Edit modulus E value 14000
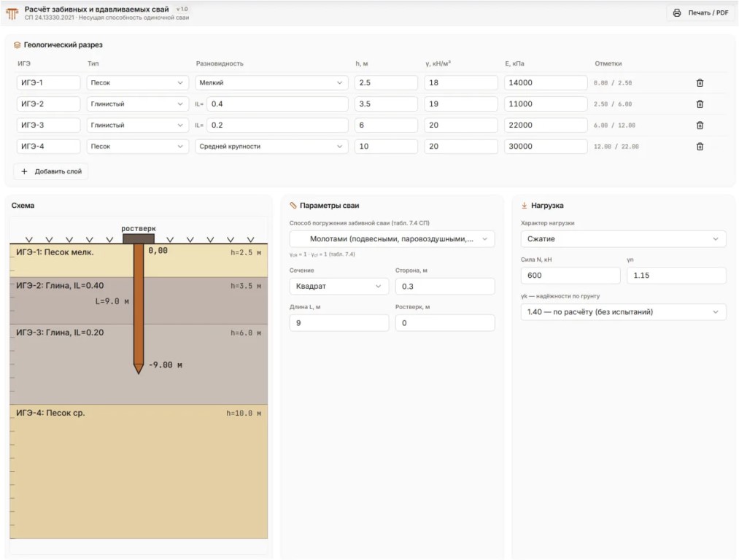The image size is (739, 560). 546,82
